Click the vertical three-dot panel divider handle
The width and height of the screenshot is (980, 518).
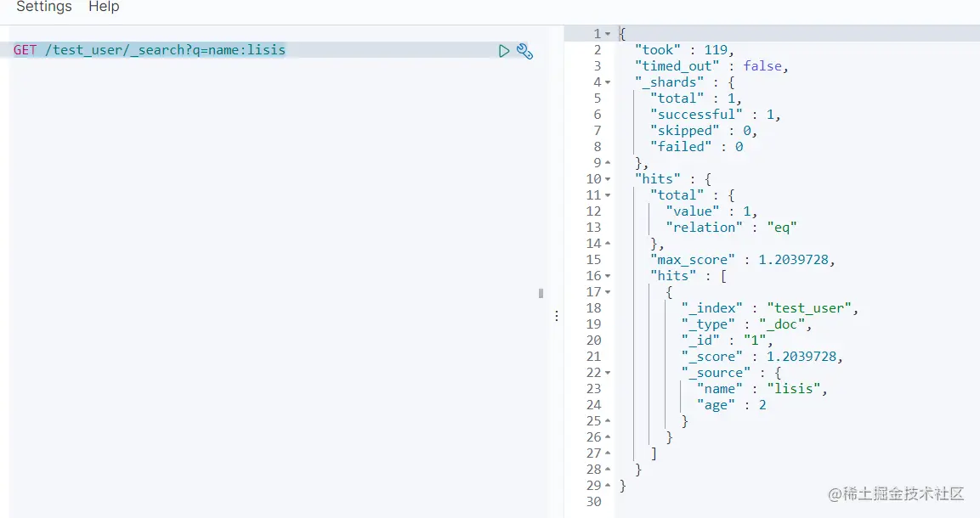click(x=556, y=317)
